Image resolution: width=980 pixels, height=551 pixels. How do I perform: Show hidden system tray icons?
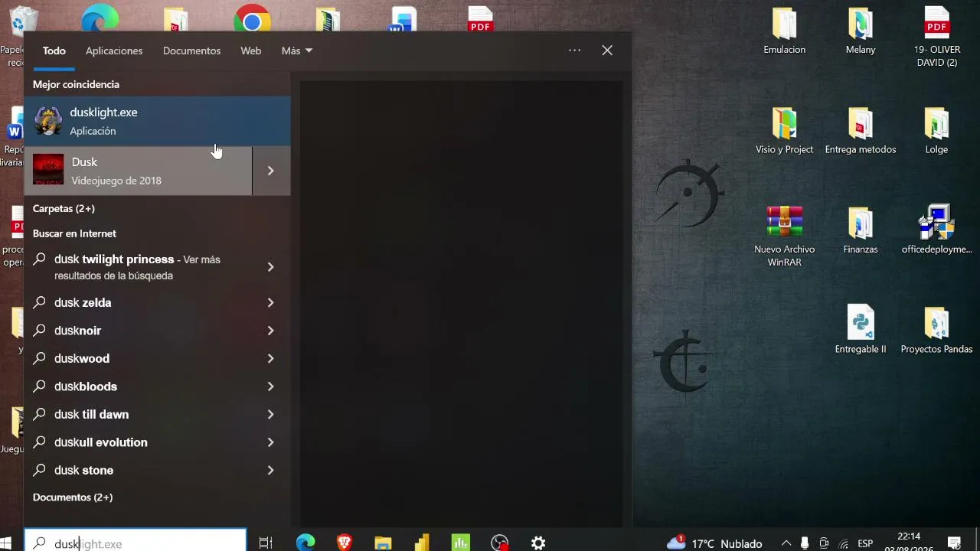click(x=786, y=543)
